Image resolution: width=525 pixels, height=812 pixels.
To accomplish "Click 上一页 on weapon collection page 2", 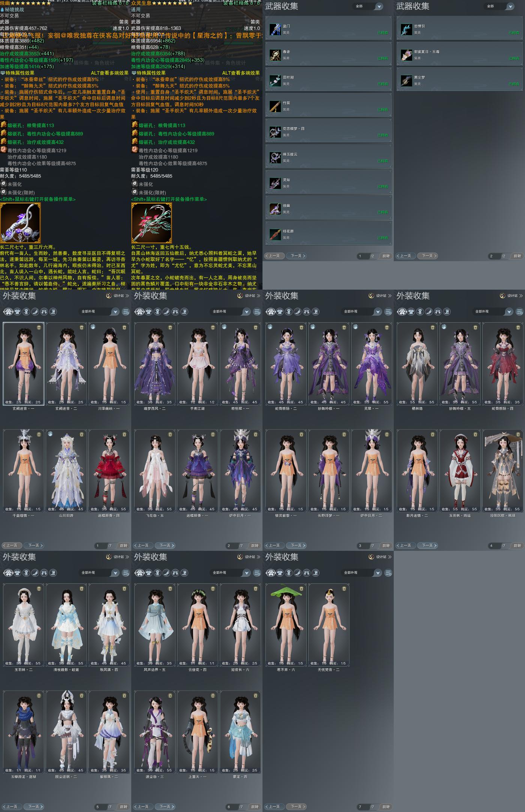I will [406, 256].
